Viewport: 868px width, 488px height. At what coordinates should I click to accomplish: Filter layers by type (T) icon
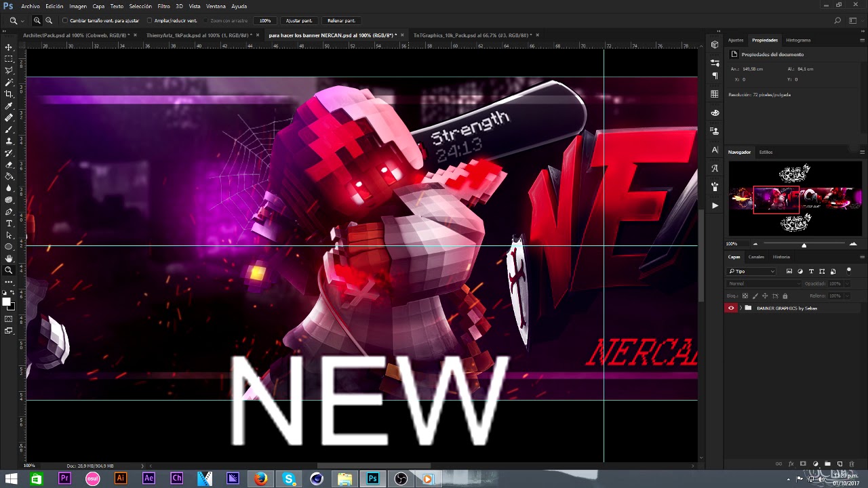811,271
